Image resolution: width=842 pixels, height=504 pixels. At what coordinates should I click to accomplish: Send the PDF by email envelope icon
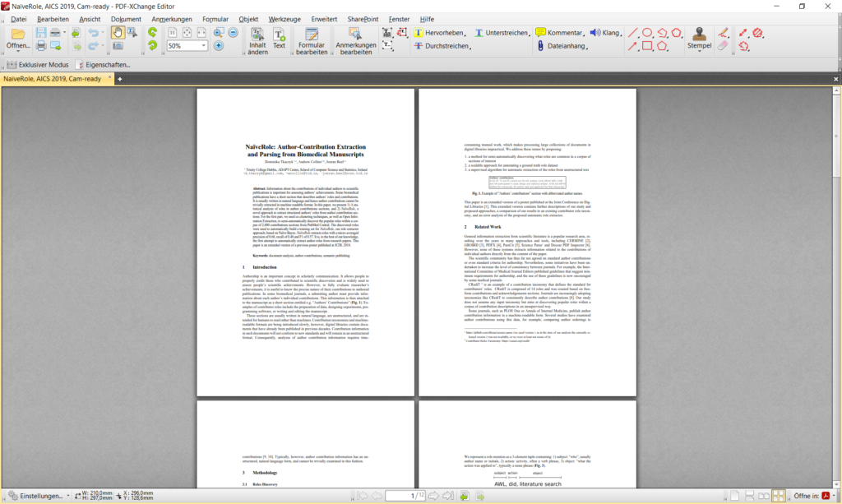(x=55, y=46)
